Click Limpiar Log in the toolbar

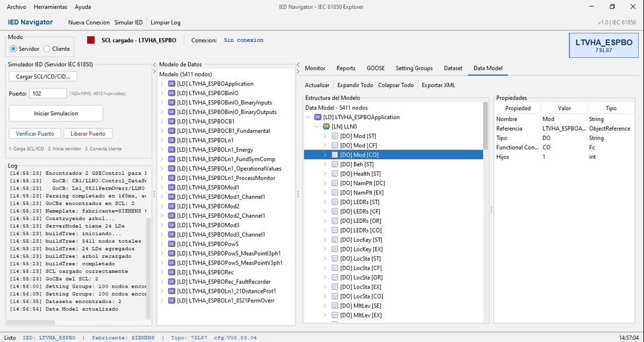(166, 22)
